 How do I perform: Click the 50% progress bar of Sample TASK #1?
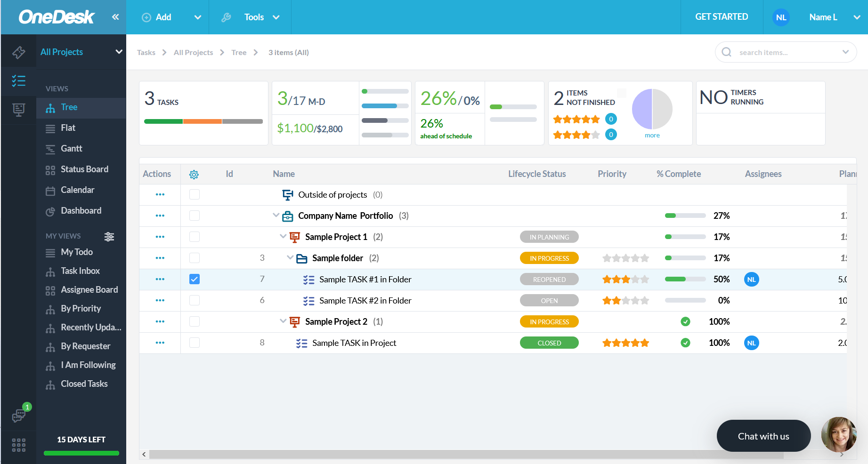pos(685,280)
